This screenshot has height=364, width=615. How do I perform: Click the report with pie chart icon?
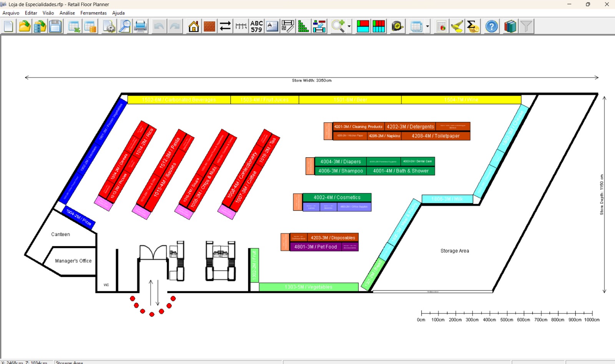click(x=442, y=27)
